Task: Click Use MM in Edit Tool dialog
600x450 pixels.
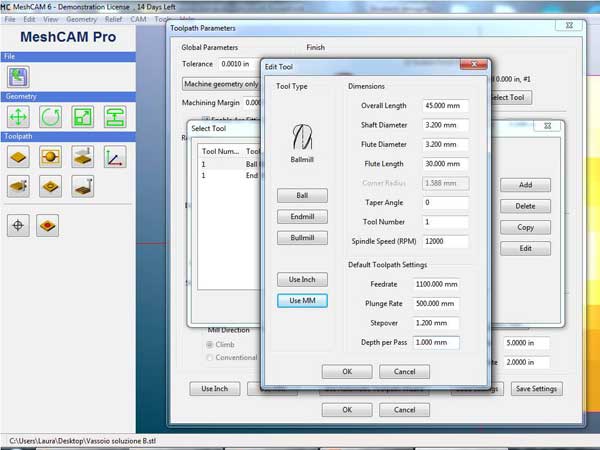Action: [x=302, y=300]
